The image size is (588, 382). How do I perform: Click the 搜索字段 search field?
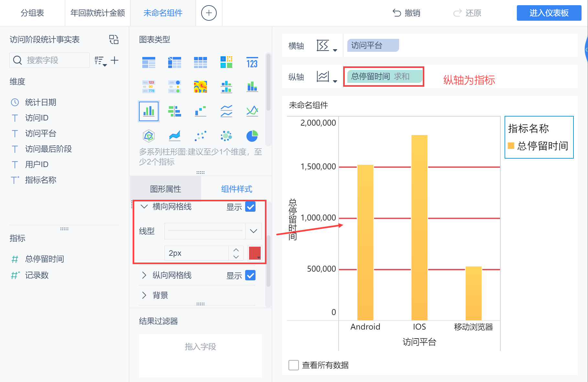pos(49,60)
